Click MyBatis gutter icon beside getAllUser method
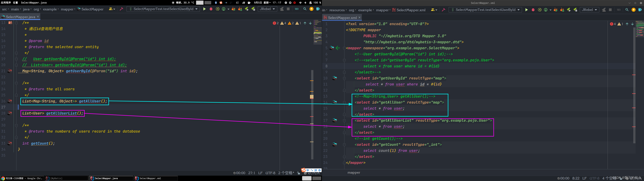The height and width of the screenshot is (181, 644). 10,101
